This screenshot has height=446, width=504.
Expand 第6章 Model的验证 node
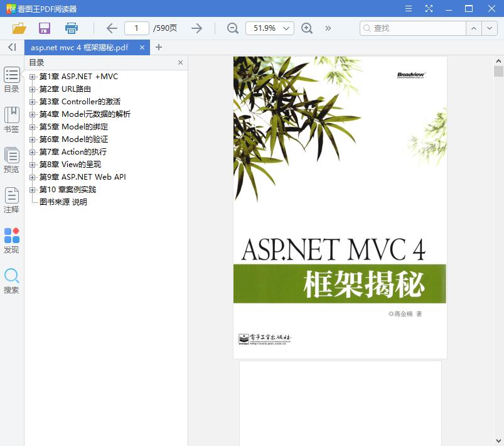point(32,139)
